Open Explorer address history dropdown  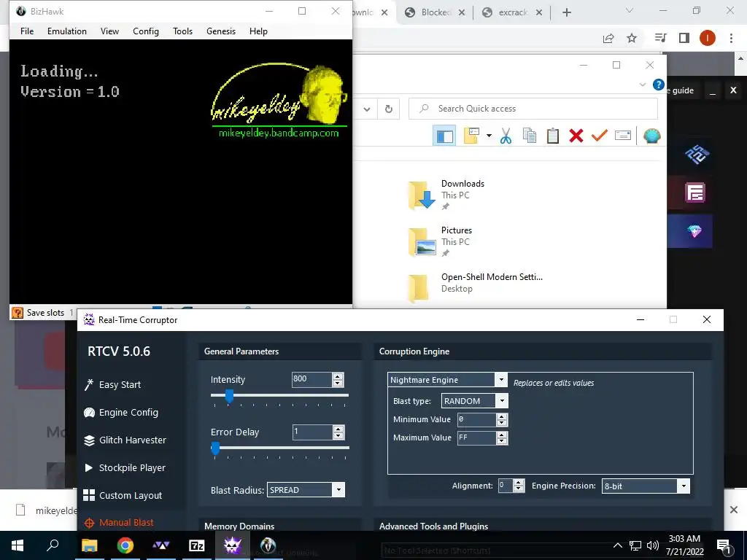(367, 109)
